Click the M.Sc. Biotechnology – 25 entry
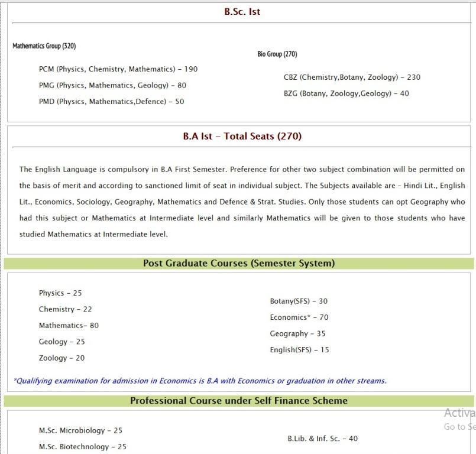Screen dimensions: 476x454 82,447
